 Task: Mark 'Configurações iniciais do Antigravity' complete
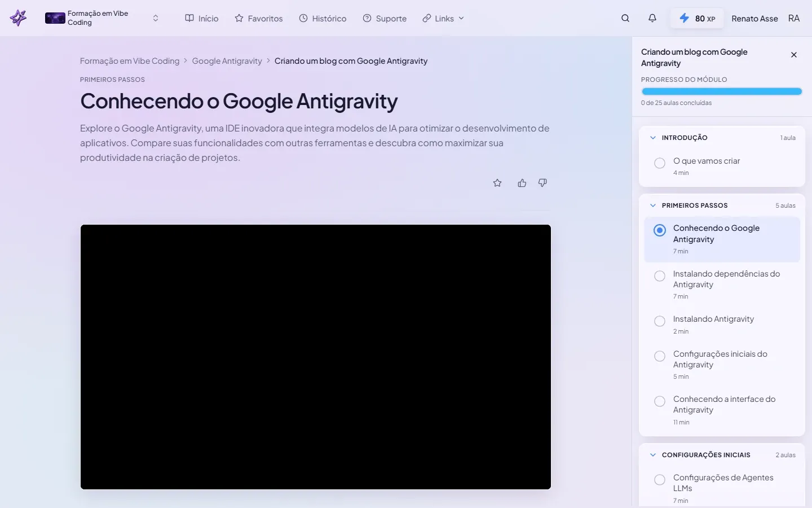660,356
